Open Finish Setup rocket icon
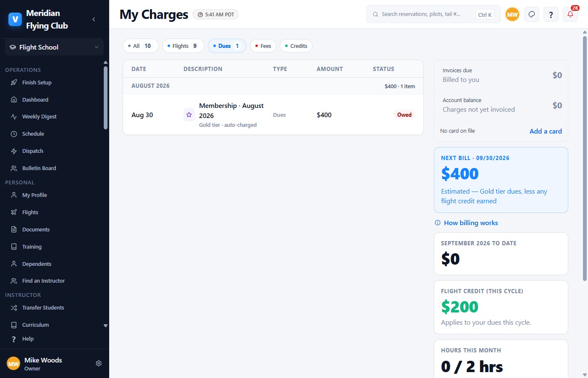Screen dimensions: 588x378 tap(14, 82)
